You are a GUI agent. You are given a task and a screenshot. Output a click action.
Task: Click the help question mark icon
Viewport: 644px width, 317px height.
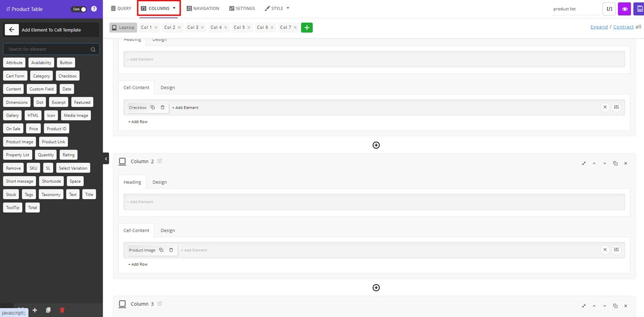coord(94,9)
